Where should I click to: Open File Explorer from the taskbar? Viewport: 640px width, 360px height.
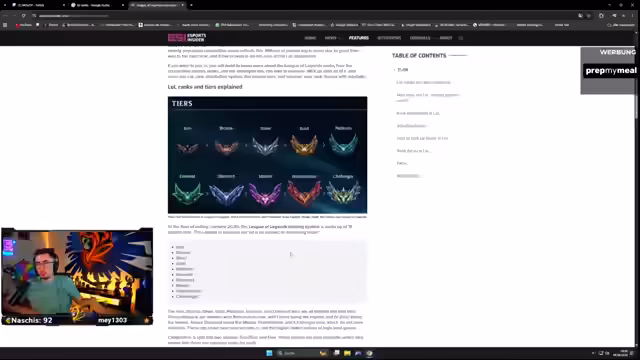pos(347,353)
